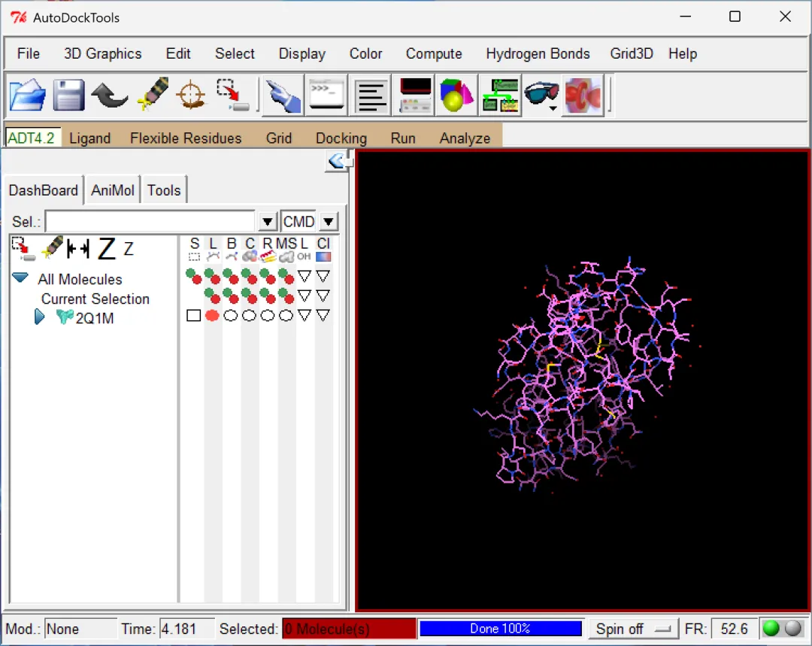Click the Ligand button in ADT bar
This screenshot has height=646, width=812.
[89, 138]
